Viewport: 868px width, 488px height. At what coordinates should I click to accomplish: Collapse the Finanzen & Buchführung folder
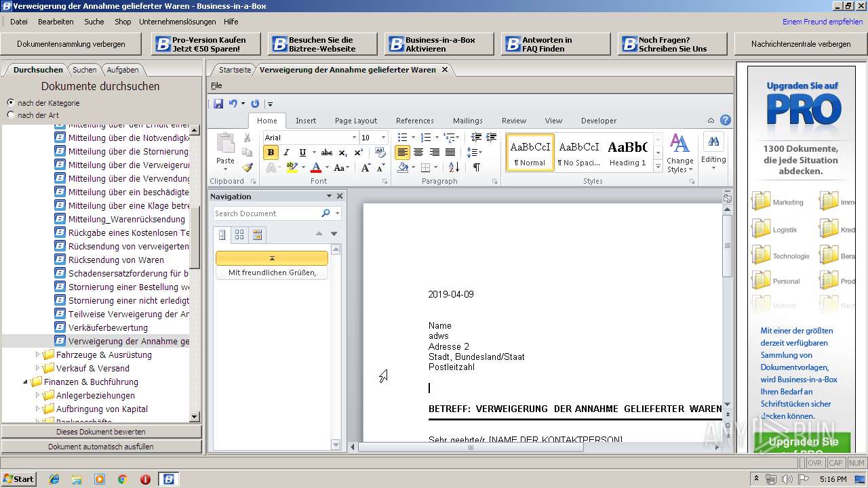pos(26,382)
